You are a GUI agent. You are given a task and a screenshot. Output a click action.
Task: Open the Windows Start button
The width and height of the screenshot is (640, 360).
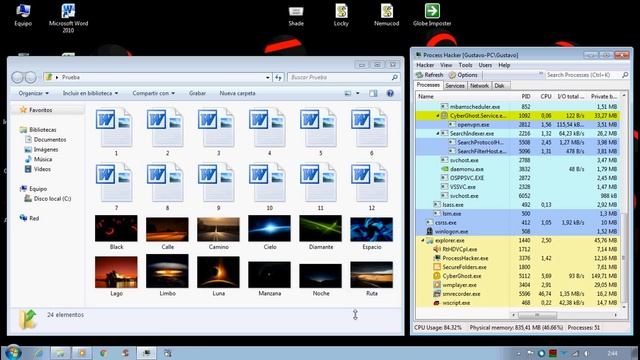[x=13, y=352]
